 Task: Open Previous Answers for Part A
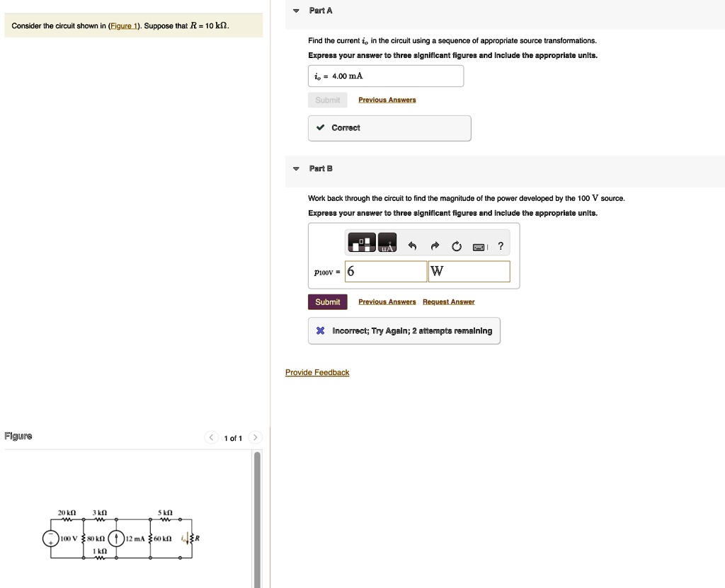387,100
